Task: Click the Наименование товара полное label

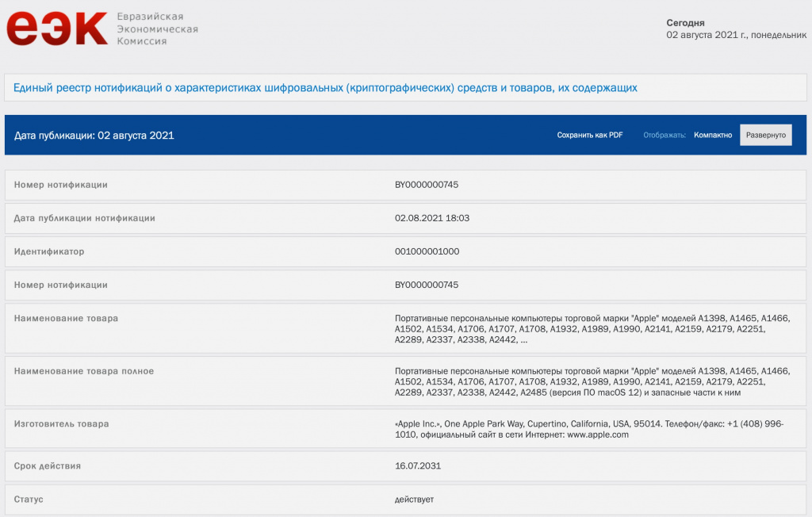Action: [84, 371]
